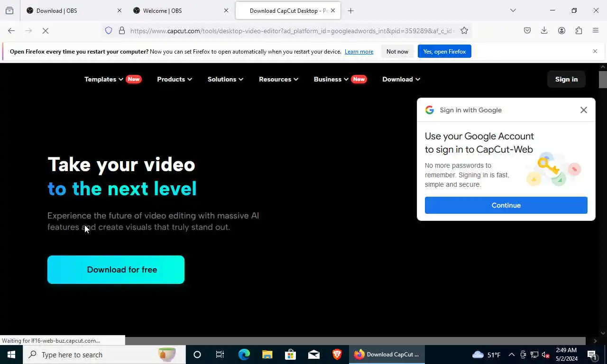Image resolution: width=607 pixels, height=364 pixels.
Task: Go back using the browser back arrow
Action: tap(11, 31)
